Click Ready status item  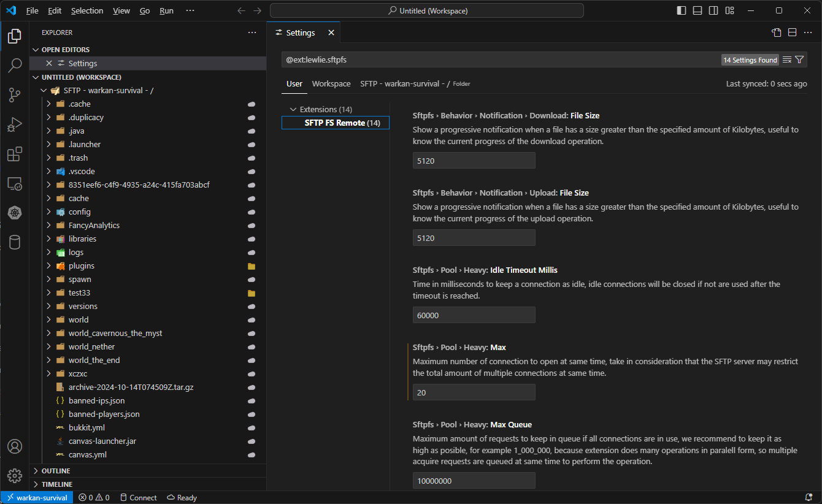[182, 497]
